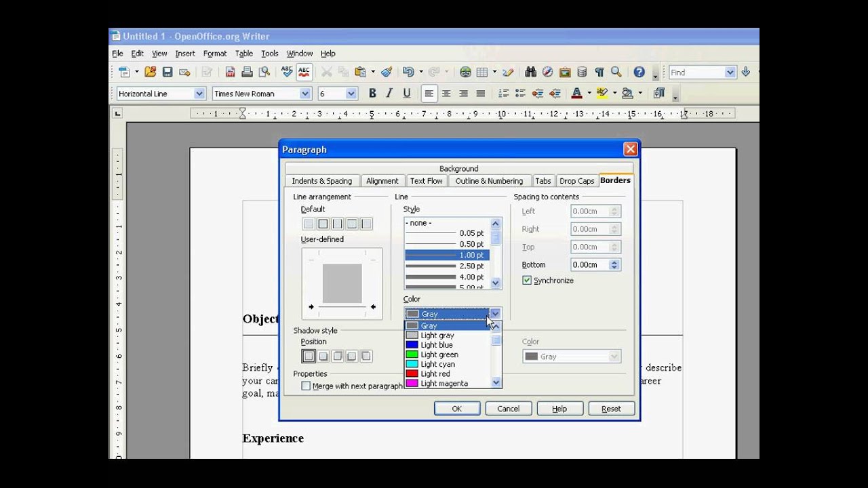Click the Justified alignment icon

[480, 94]
